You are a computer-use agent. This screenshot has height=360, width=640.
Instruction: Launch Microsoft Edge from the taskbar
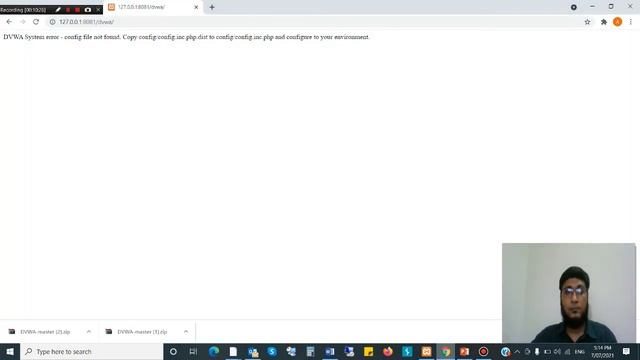click(213, 351)
